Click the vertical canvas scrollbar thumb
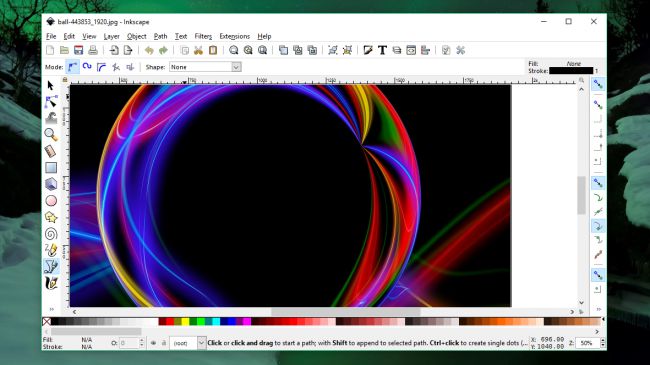Screen dimensions: 650x365 coord(582,195)
